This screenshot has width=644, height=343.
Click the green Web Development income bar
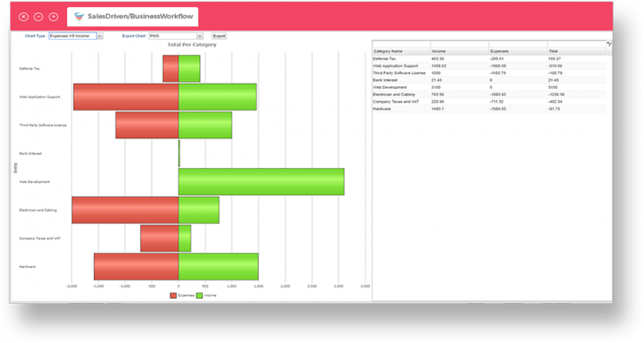(x=261, y=182)
